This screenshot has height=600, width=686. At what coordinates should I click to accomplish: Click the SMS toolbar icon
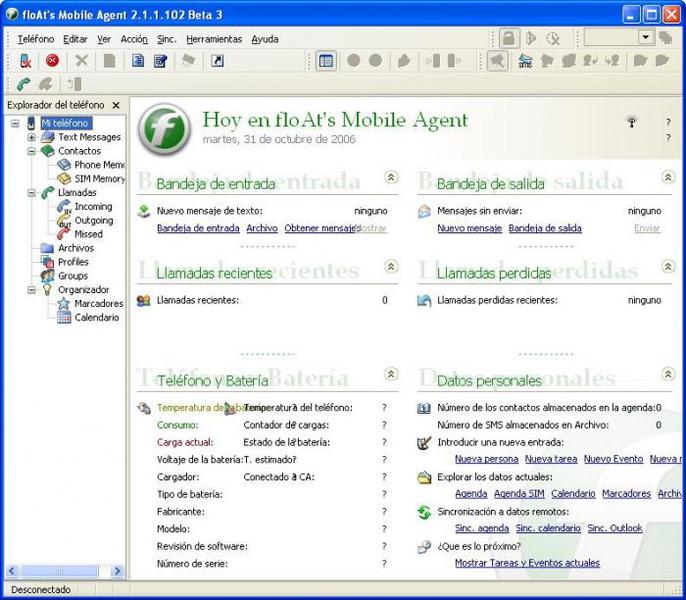[x=525, y=61]
